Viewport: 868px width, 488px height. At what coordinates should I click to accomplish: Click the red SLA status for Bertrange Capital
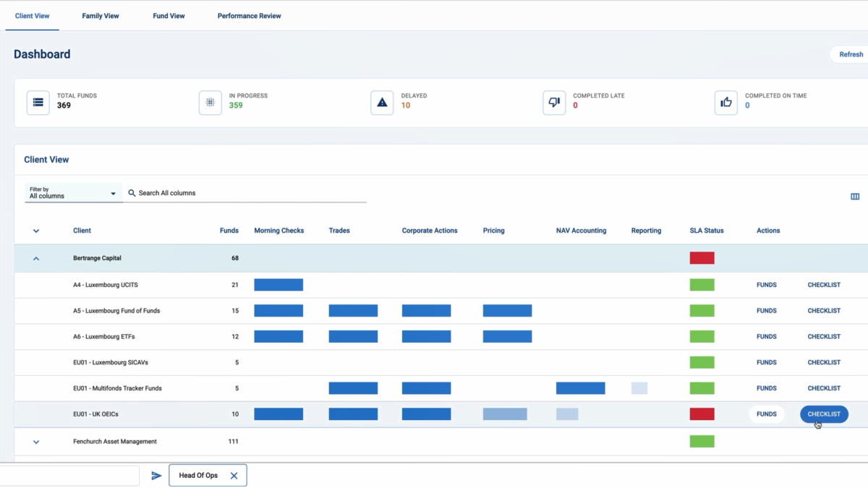[702, 258]
